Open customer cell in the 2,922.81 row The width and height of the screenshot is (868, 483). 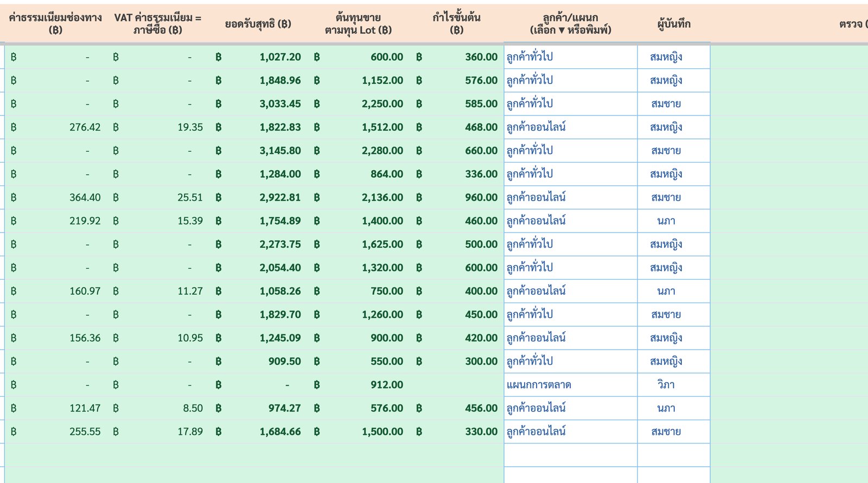pyautogui.click(x=571, y=197)
